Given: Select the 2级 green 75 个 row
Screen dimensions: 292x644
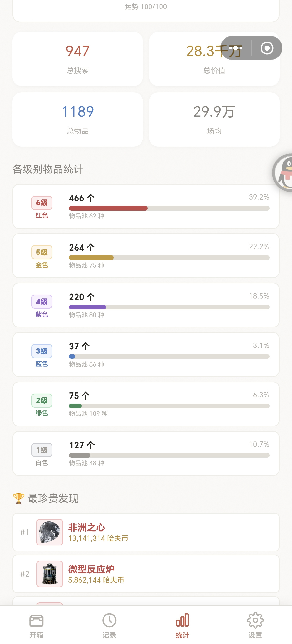Looking at the screenshot, I should pos(146,404).
